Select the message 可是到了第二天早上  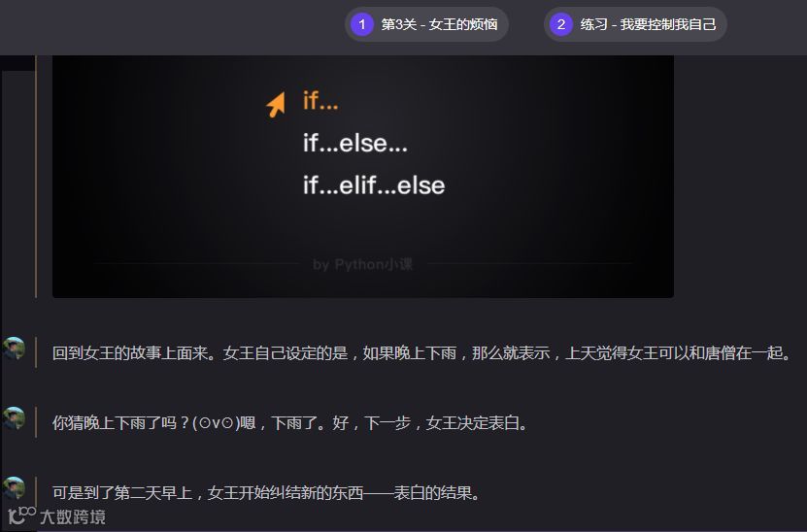(x=267, y=493)
